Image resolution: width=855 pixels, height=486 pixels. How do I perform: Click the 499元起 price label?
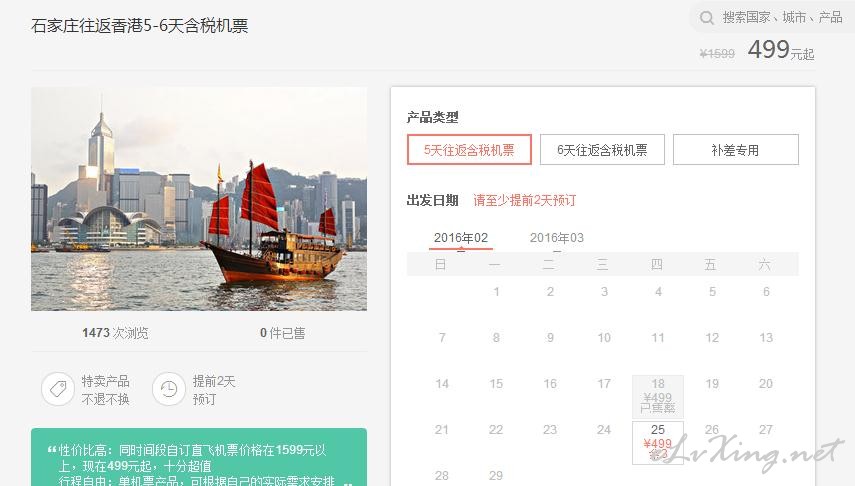click(780, 51)
